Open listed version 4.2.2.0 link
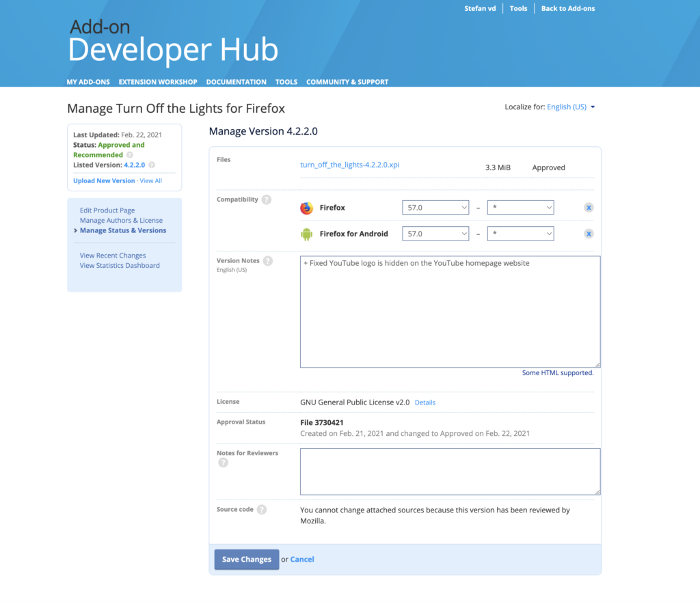This screenshot has height=602, width=700. (135, 165)
